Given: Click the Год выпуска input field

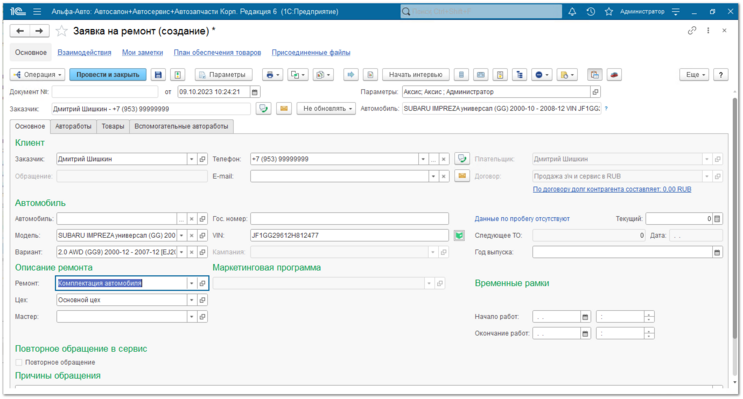Looking at the screenshot, I should coord(623,253).
